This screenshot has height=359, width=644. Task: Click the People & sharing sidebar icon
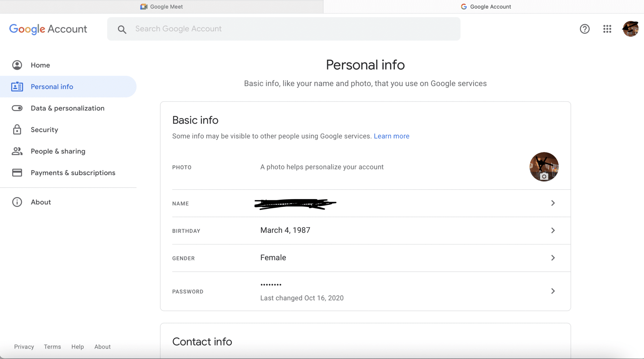(17, 151)
